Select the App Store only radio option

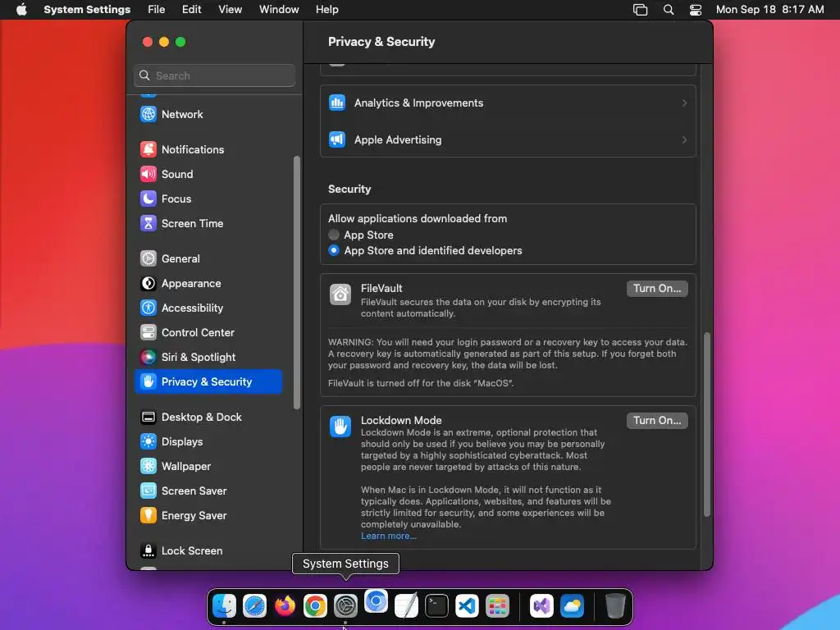click(334, 235)
